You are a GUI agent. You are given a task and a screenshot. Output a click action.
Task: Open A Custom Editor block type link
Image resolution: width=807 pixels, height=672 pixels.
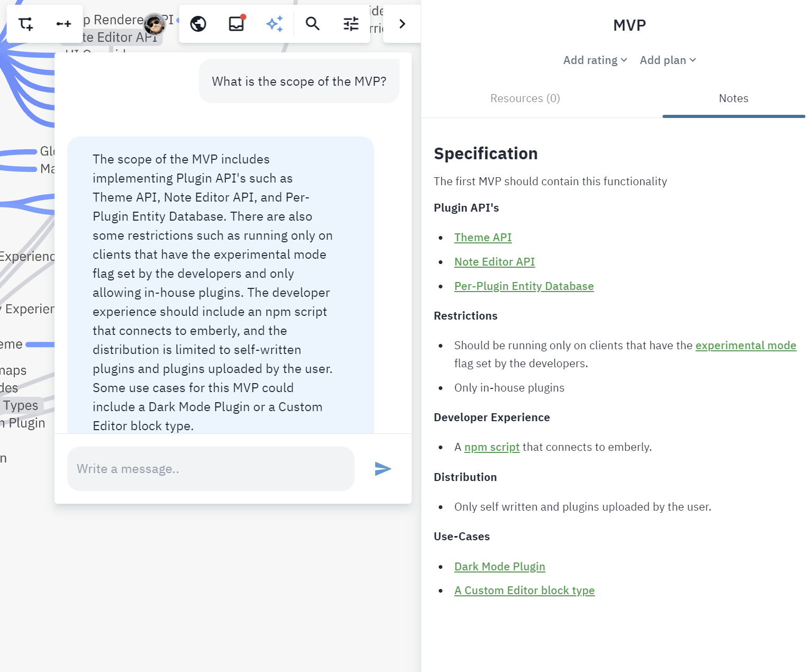tap(524, 591)
